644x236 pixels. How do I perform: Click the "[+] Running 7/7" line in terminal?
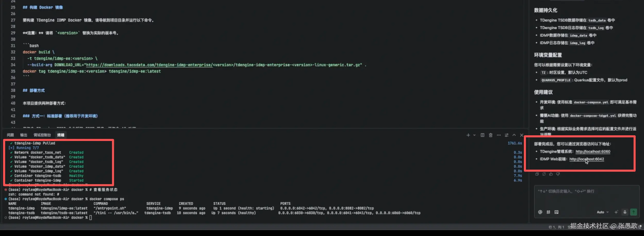[x=24, y=148]
